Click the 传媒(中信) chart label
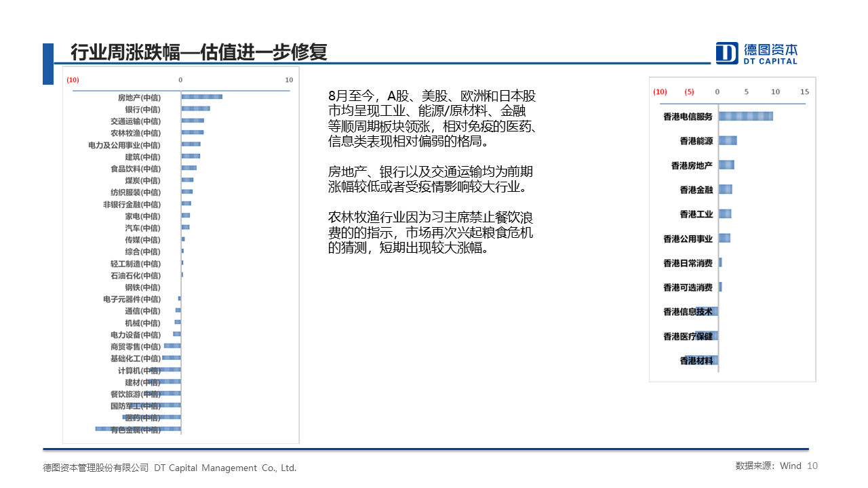This screenshot has width=868, height=488. (142, 240)
